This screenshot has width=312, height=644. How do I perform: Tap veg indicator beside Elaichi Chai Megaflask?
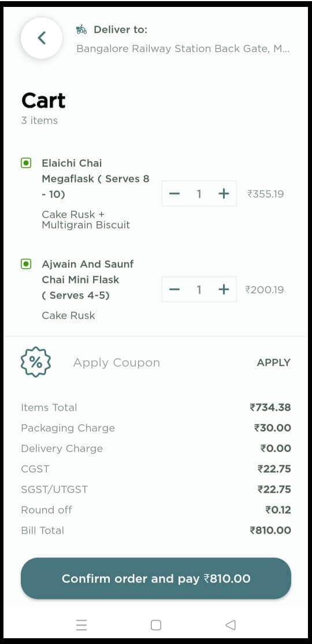point(26,163)
